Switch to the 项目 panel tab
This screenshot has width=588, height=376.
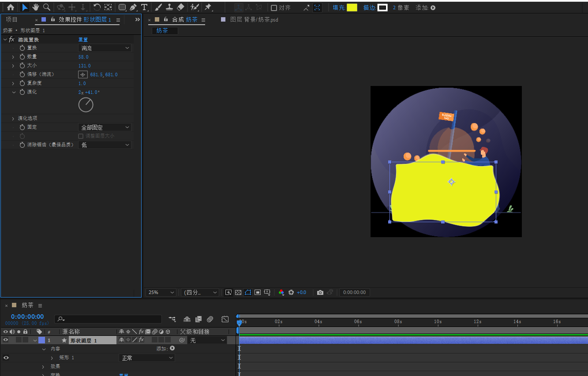[12, 19]
